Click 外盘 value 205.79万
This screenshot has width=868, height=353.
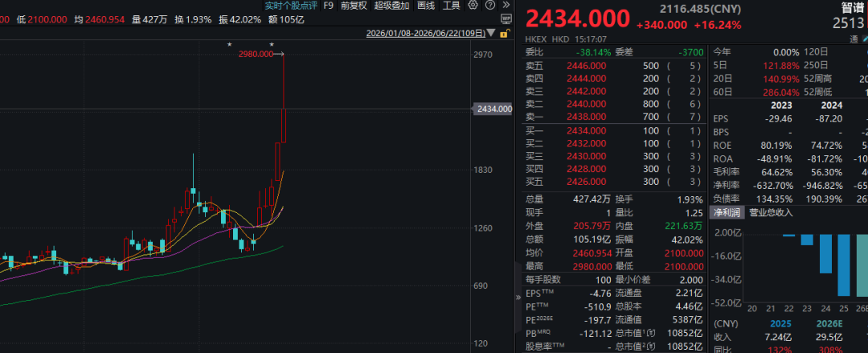tap(592, 226)
